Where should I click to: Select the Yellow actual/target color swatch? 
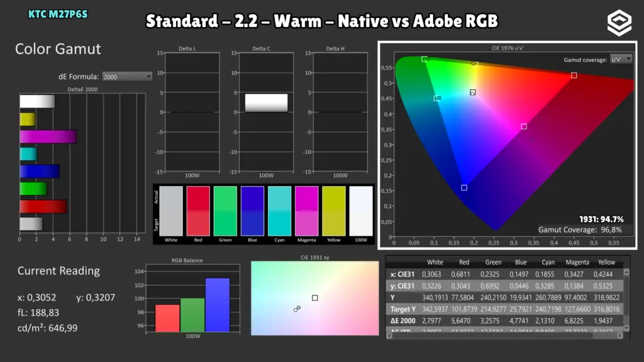pos(333,211)
